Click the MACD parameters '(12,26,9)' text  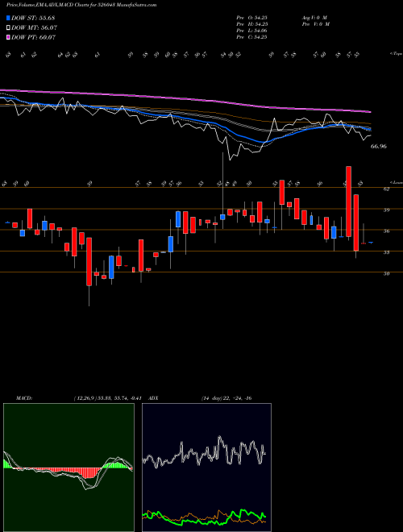[x=85, y=398]
